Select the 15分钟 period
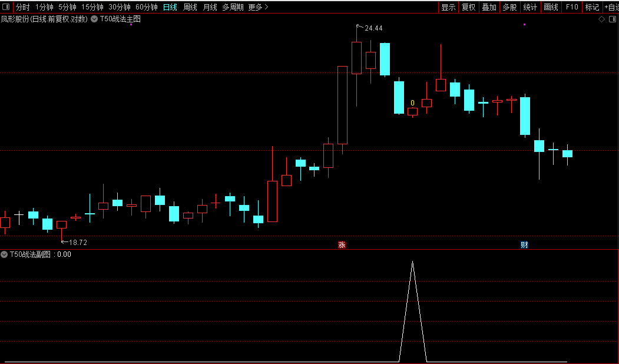 (92, 7)
